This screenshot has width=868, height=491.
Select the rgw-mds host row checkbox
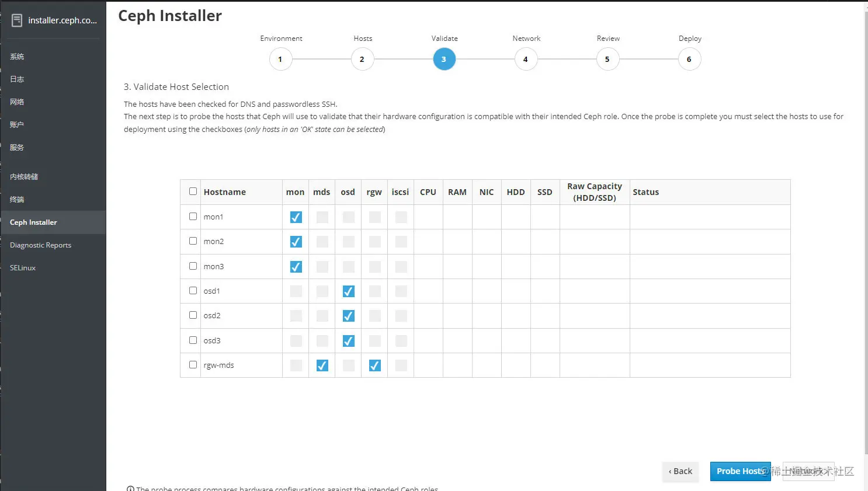[x=193, y=365]
